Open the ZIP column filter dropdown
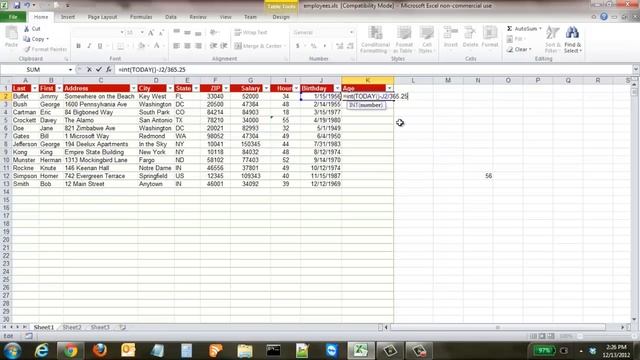Viewport: 640px width, 360px height. point(226,89)
